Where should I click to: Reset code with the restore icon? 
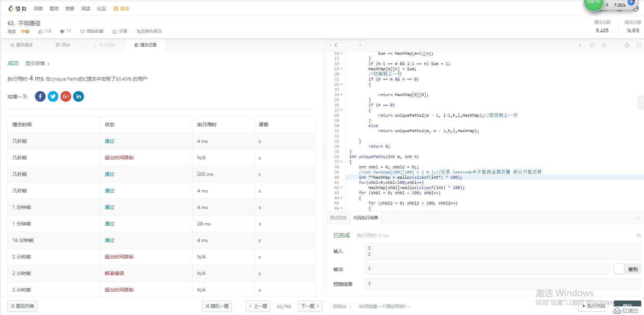click(x=604, y=45)
